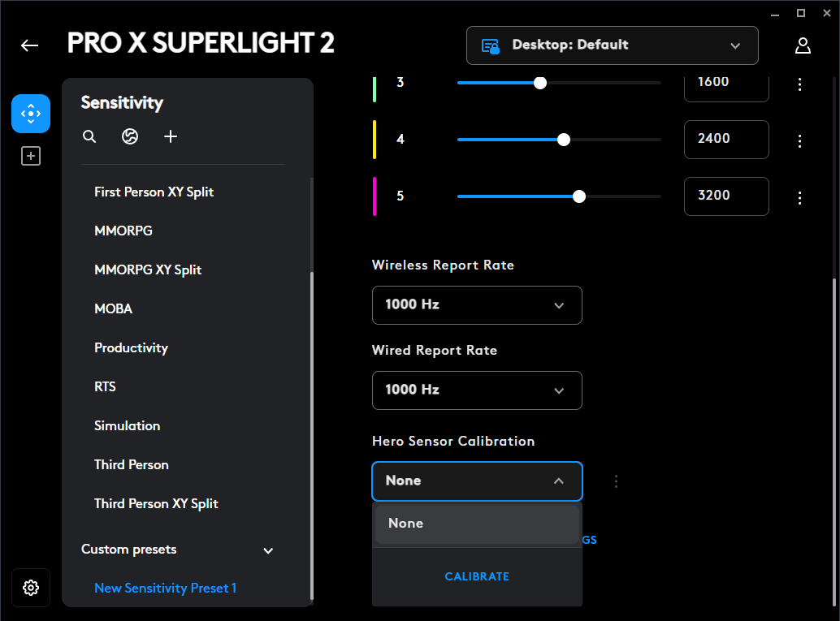Open three-dot menu for 1600 DPI level
Viewport: 840px width, 621px height.
click(x=800, y=84)
